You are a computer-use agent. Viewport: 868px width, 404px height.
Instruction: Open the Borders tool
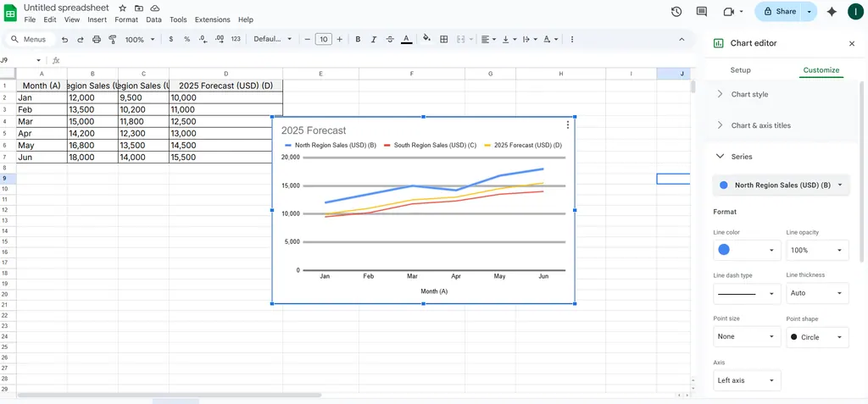pyautogui.click(x=444, y=39)
